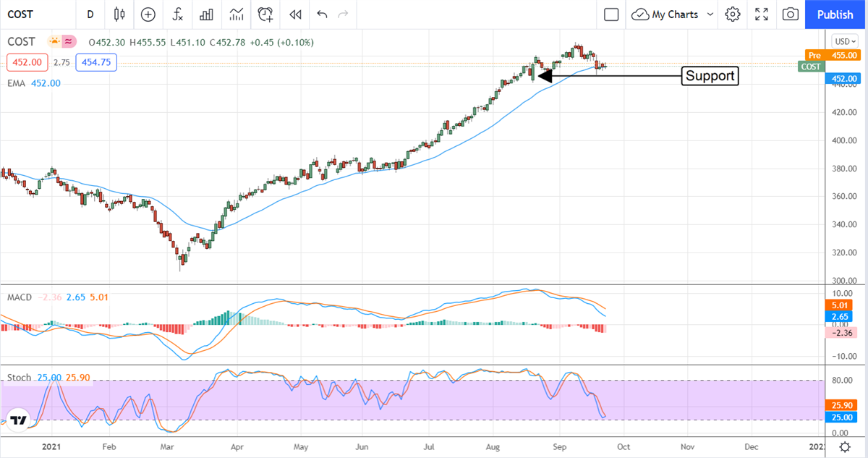Screen dimensions: 868x458
Task: Click the O452.30 open value
Action: coord(109,43)
